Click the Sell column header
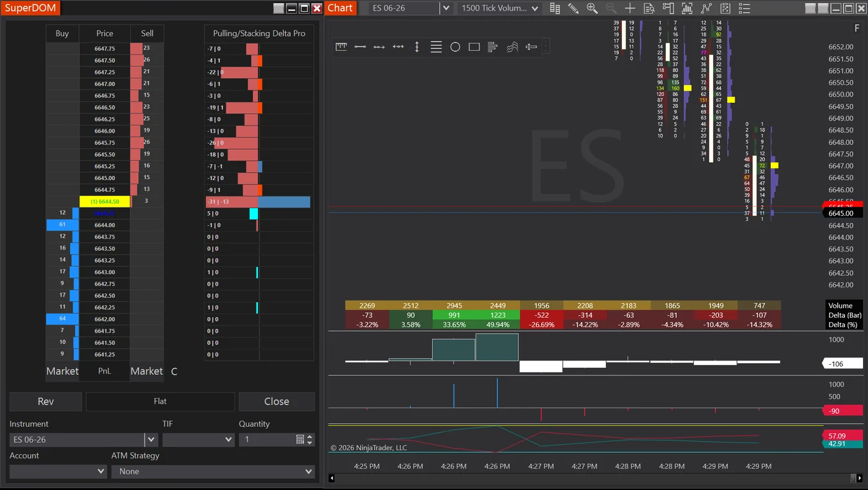 pos(147,33)
